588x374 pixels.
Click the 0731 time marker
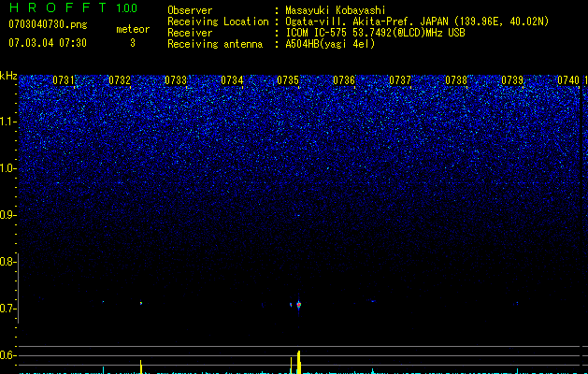click(x=64, y=80)
